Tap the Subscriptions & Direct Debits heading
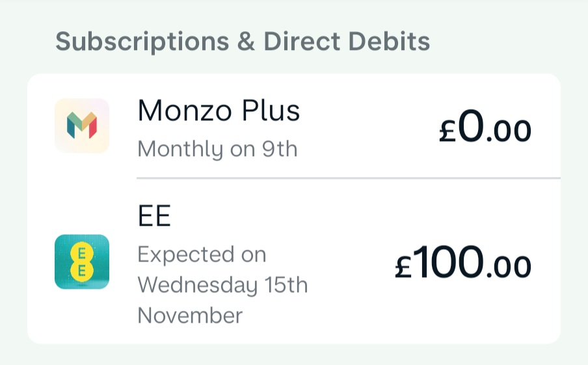Screen dimensions: 588x365 click(x=243, y=41)
